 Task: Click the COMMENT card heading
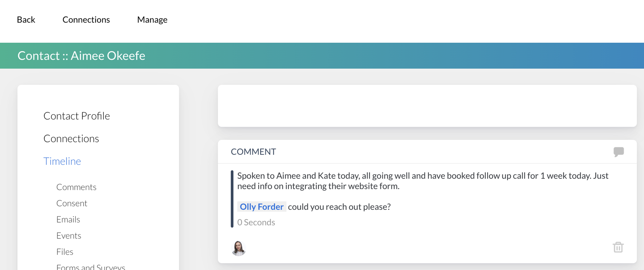tap(254, 152)
